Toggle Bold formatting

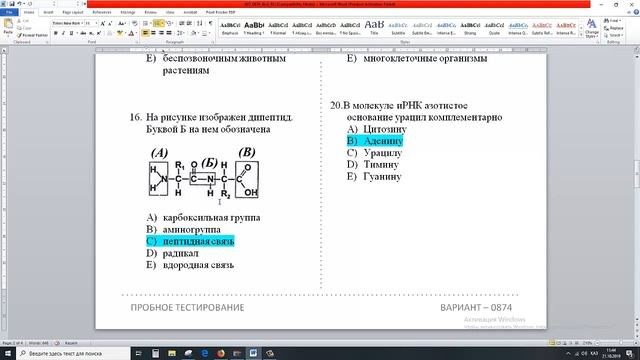[56, 33]
